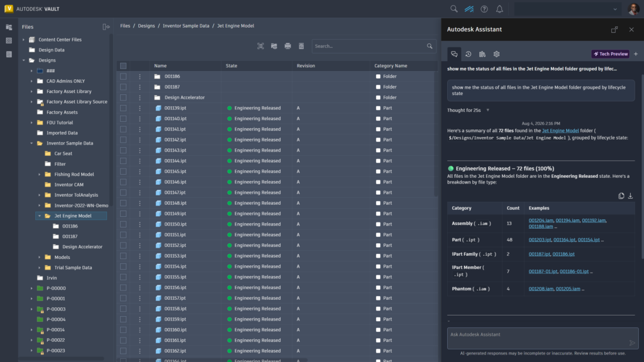Viewport: 644px width, 362px height.
Task: Collapse Jet Engine Model tree node
Action: pos(40,216)
